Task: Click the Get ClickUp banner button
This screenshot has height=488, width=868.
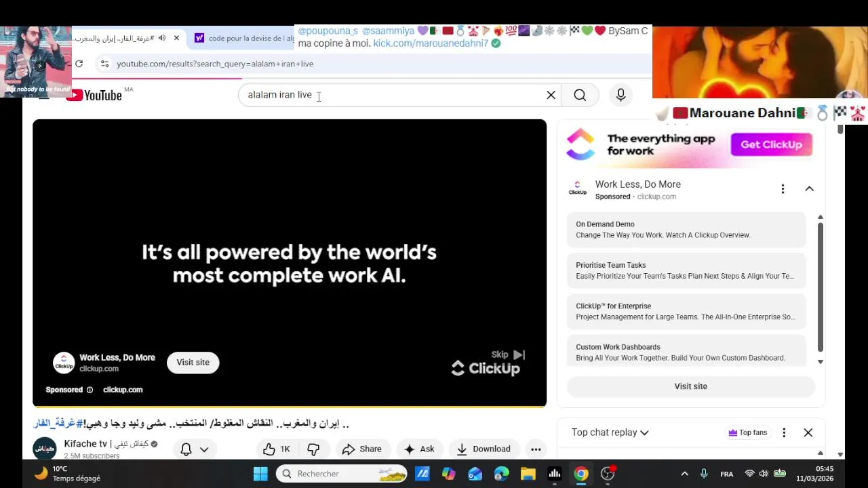Action: click(771, 144)
